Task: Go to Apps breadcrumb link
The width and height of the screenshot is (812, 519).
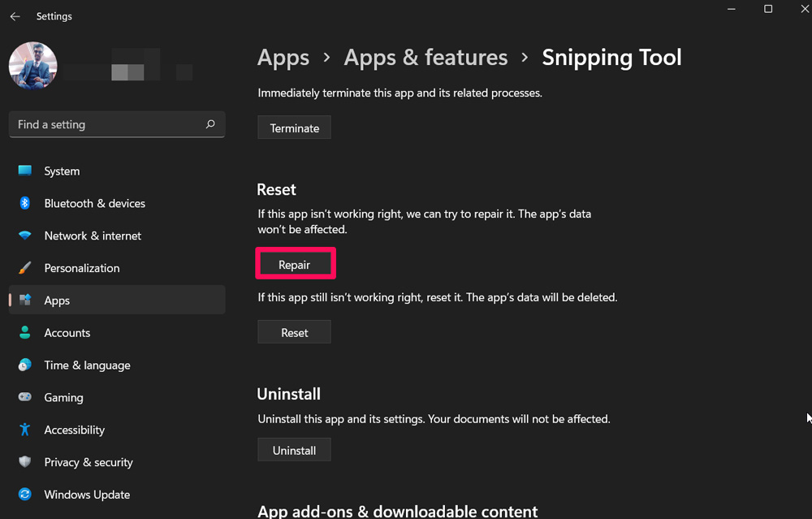Action: (x=283, y=58)
